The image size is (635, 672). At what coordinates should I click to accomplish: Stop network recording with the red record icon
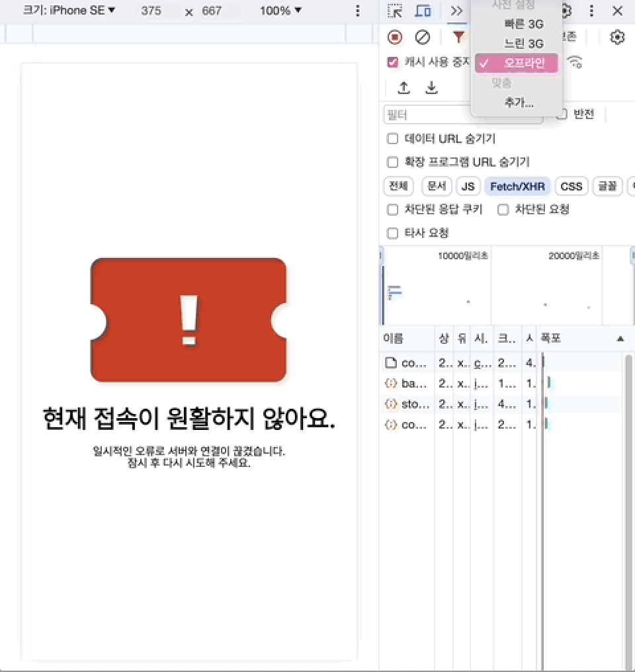[x=395, y=37]
